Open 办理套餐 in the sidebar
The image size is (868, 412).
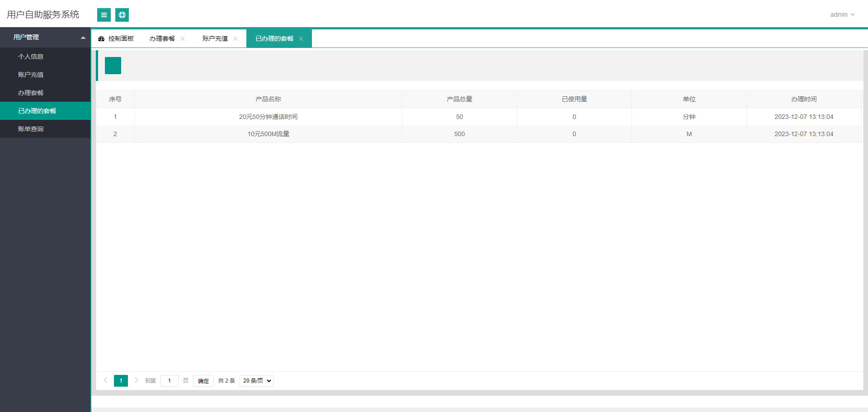45,93
